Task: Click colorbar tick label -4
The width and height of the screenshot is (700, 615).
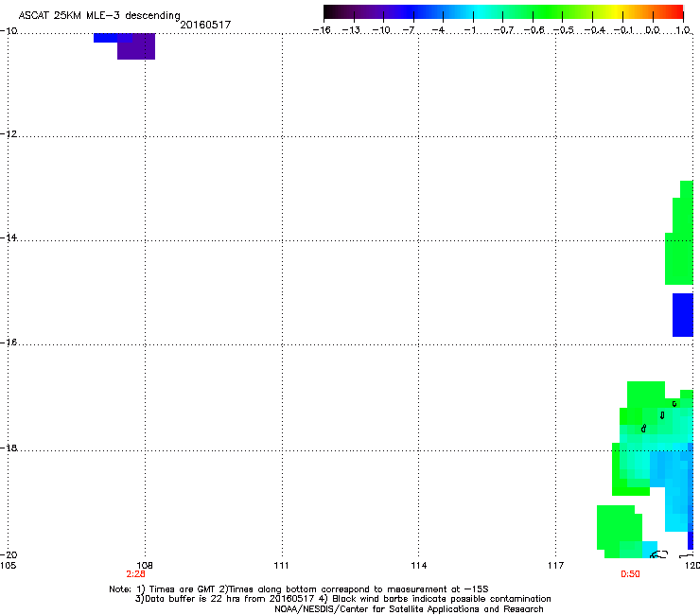Action: (438, 30)
